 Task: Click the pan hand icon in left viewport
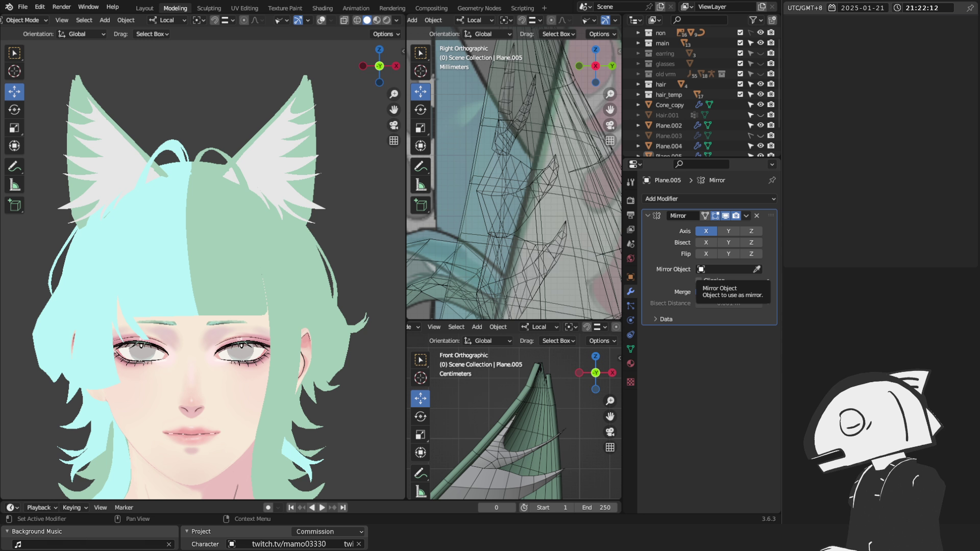(x=394, y=110)
